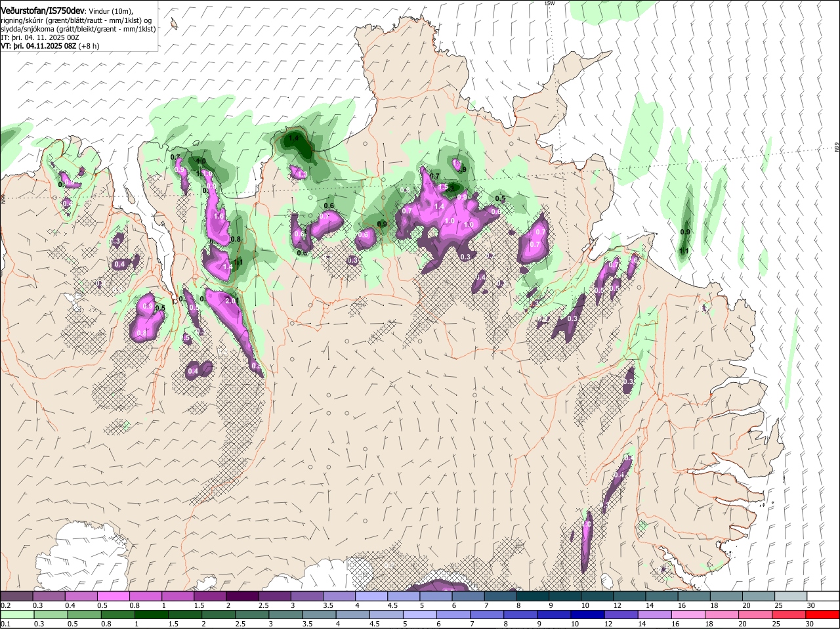Click the 3.5 label on the upper legend scale

coord(329,605)
